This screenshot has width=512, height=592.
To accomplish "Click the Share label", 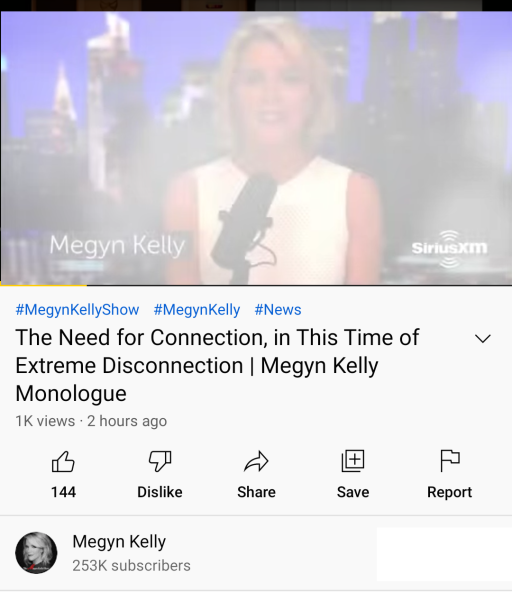I will pyautogui.click(x=256, y=492).
